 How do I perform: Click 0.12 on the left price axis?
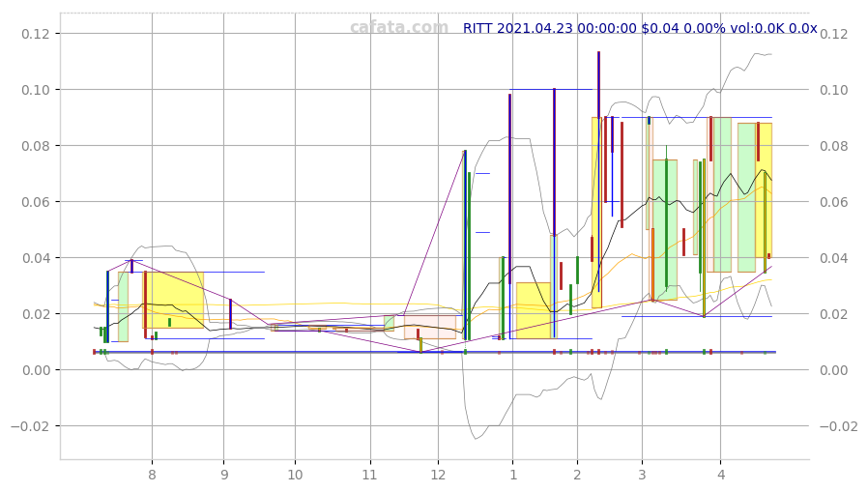36,34
